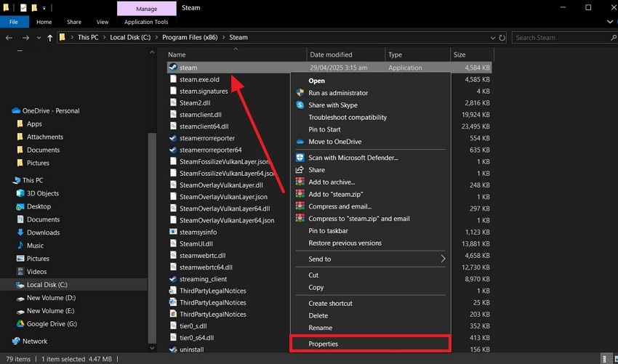
Task: Click the chevron after Program Files (x86) in path
Action: click(223, 38)
